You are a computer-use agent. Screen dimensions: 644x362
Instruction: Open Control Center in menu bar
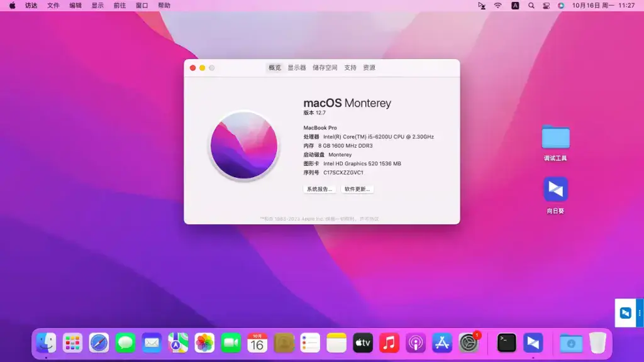pyautogui.click(x=547, y=5)
